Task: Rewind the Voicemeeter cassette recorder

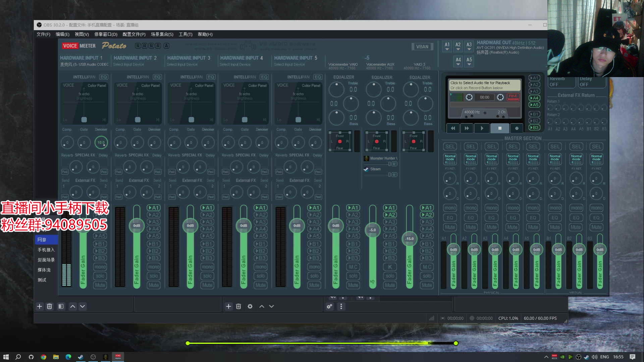Action: tap(453, 128)
